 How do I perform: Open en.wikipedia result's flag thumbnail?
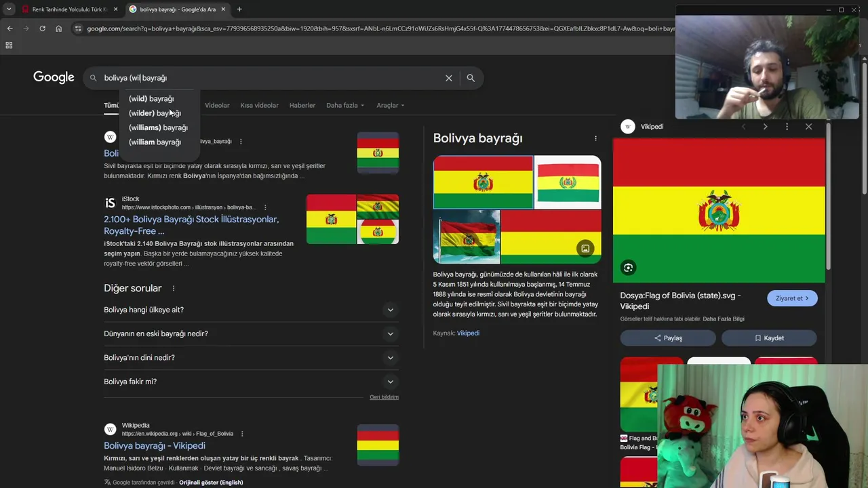[x=378, y=445]
